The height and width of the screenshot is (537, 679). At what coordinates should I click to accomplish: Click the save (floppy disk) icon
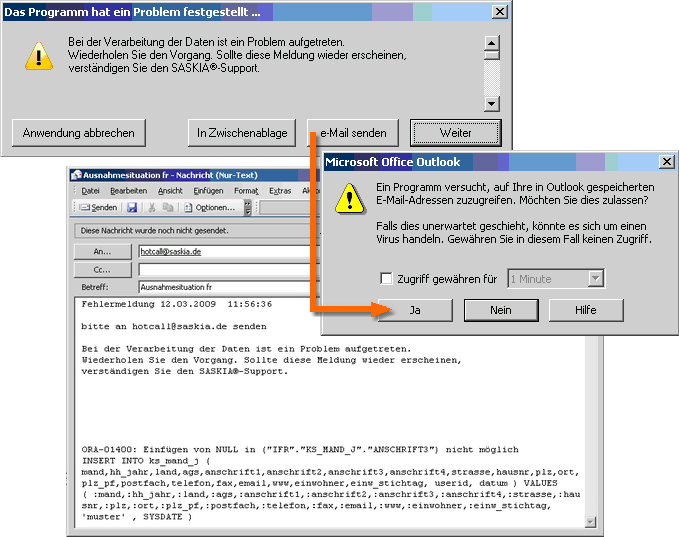[132, 207]
